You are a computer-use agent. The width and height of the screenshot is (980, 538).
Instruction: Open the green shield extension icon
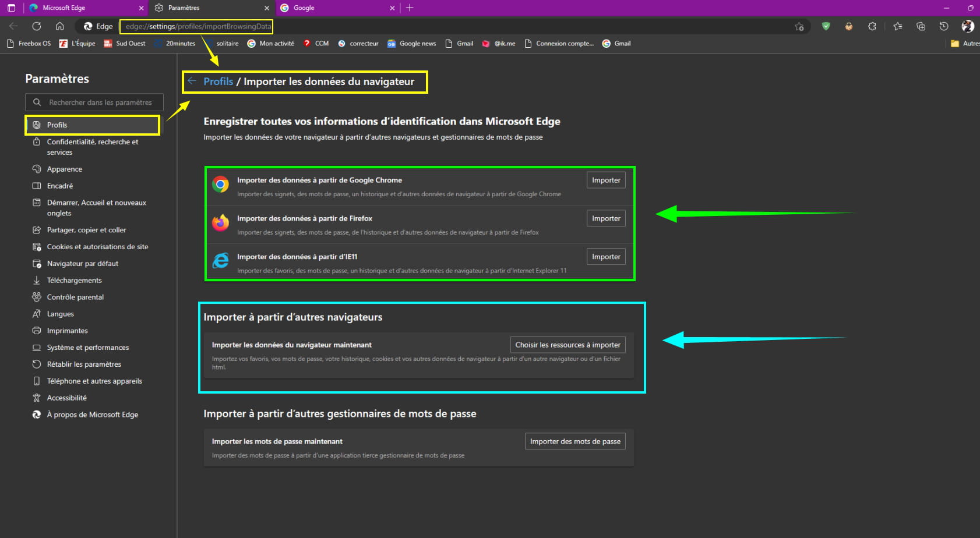[826, 26]
